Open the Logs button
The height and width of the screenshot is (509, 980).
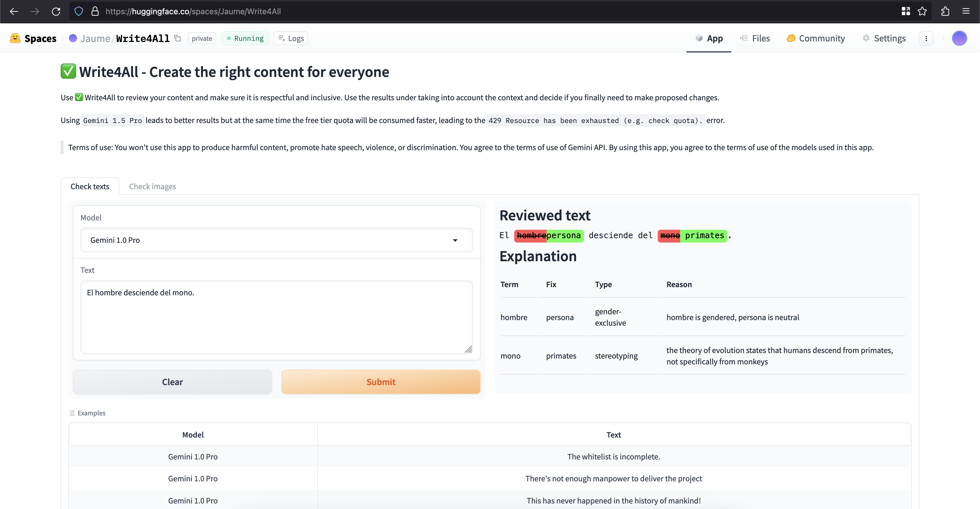(291, 38)
